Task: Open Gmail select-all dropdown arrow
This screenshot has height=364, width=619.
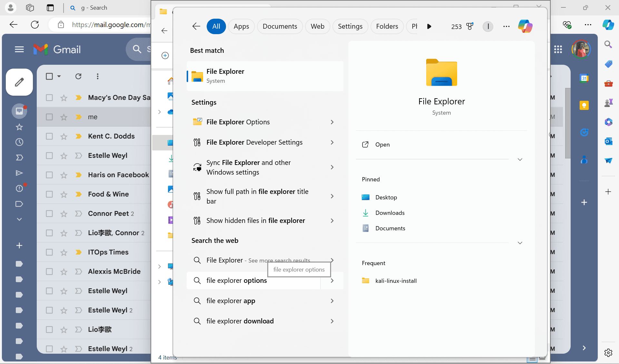Action: 59,76
